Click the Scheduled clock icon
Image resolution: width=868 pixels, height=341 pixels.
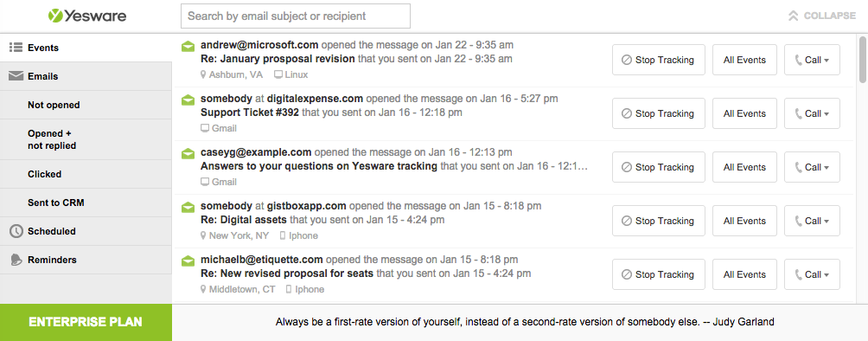(16, 231)
